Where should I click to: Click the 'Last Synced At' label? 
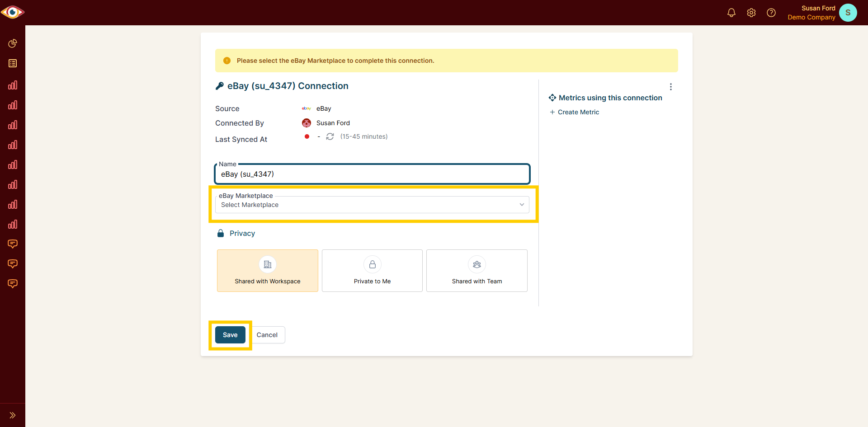pyautogui.click(x=241, y=139)
